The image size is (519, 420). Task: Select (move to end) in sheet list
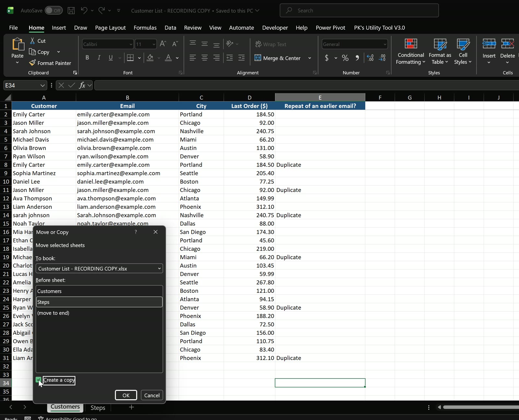[x=99, y=313]
